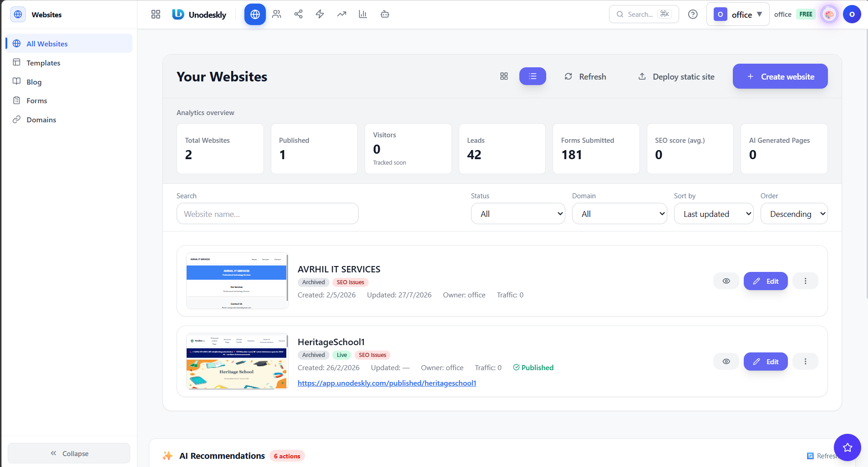Click the help question mark icon
The width and height of the screenshot is (868, 467).
click(693, 15)
